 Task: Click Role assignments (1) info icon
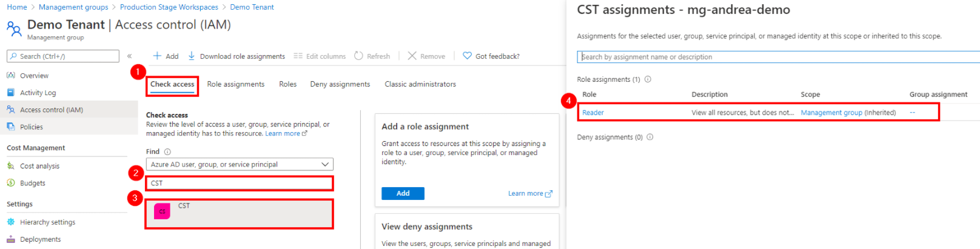coord(648,79)
